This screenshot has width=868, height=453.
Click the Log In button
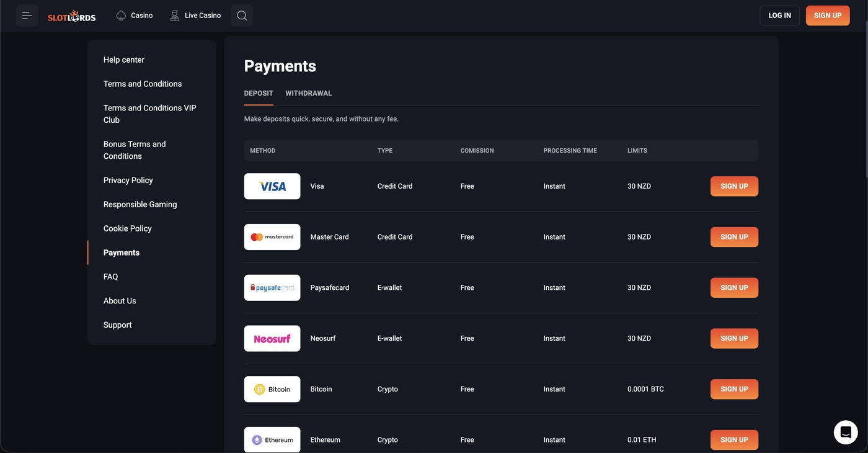coord(780,16)
